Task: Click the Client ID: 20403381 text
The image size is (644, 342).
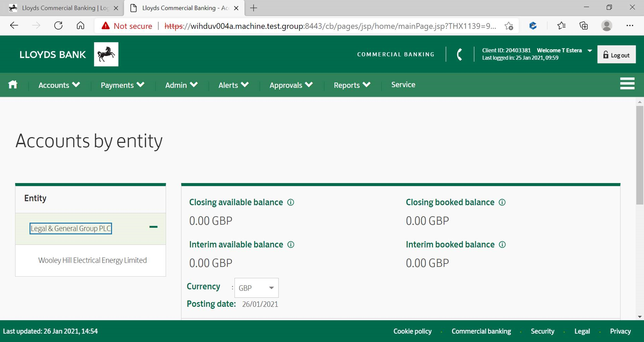Action: 506,50
